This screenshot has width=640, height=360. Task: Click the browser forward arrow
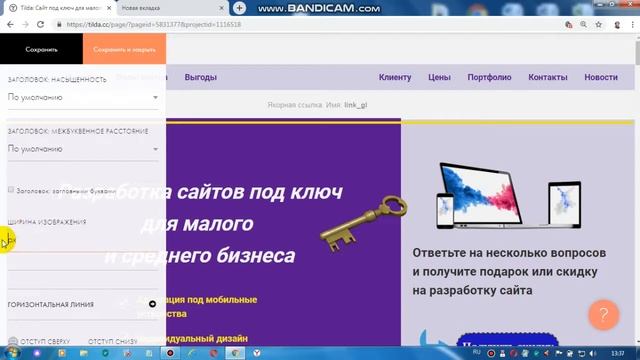25,24
